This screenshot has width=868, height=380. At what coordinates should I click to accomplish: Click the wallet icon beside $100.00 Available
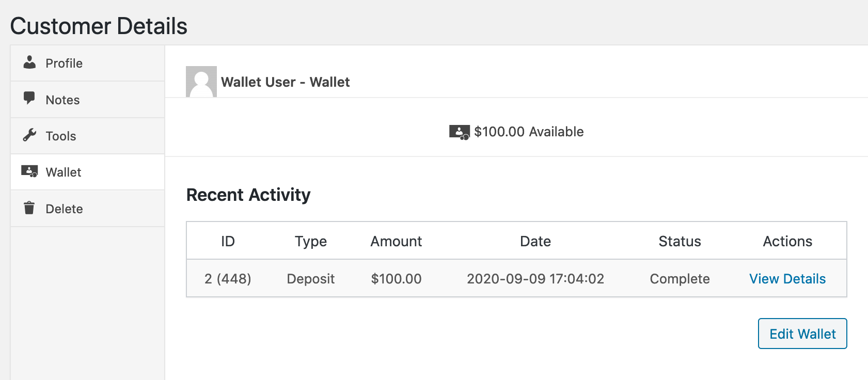459,132
